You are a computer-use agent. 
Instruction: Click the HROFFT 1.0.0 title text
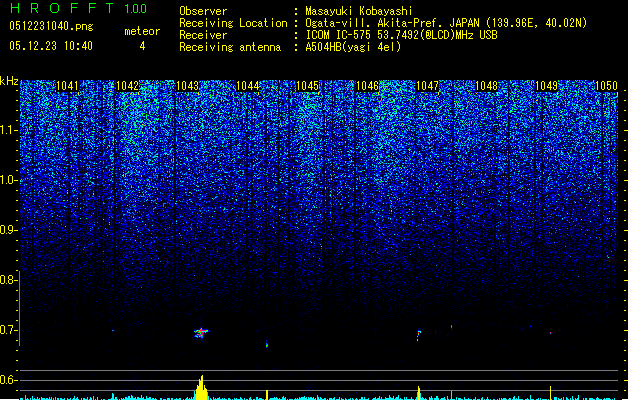click(x=79, y=8)
